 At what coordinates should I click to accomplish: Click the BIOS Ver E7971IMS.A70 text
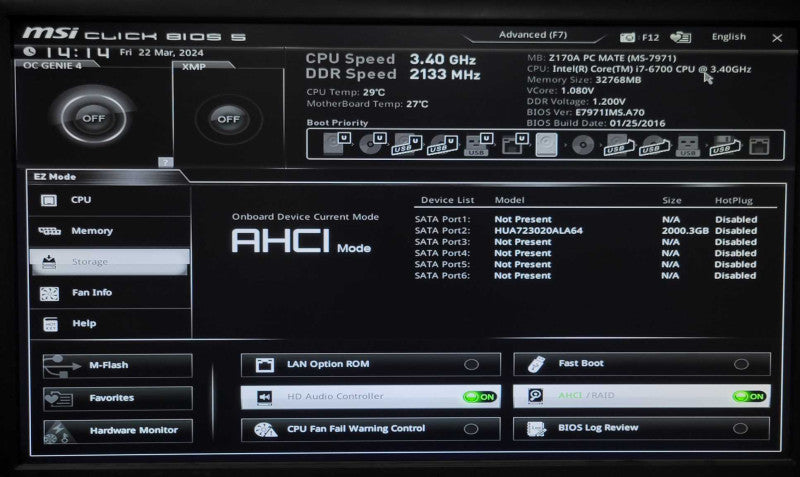click(x=585, y=112)
